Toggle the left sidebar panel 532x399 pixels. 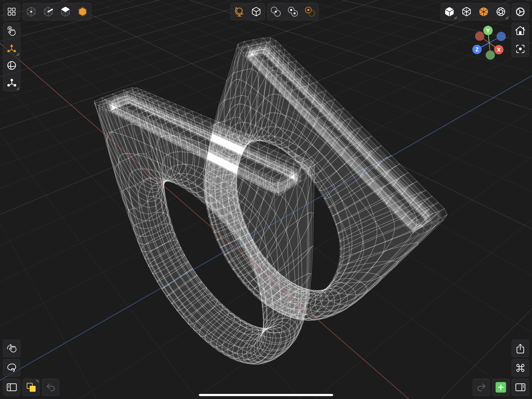11,387
